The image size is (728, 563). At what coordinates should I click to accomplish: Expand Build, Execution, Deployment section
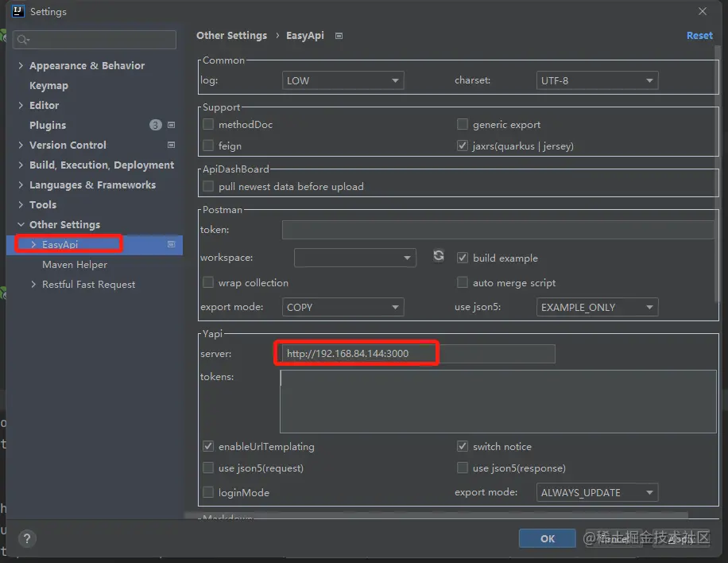pos(21,165)
